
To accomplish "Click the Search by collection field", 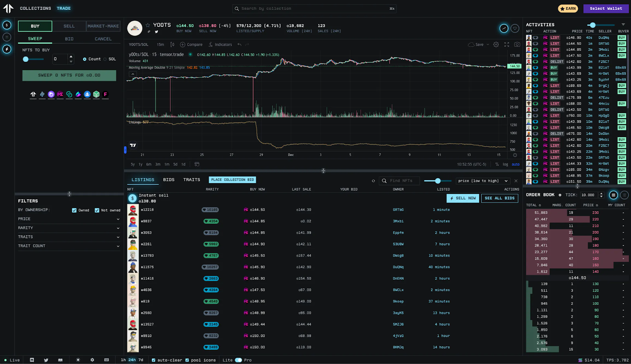I will 314,8.
